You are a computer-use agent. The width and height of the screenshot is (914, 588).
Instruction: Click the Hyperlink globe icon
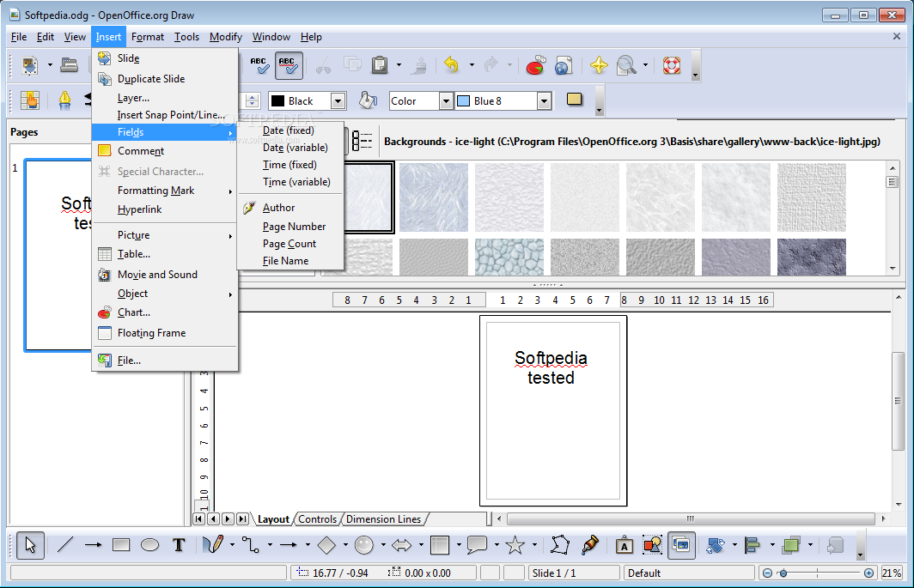[x=564, y=64]
